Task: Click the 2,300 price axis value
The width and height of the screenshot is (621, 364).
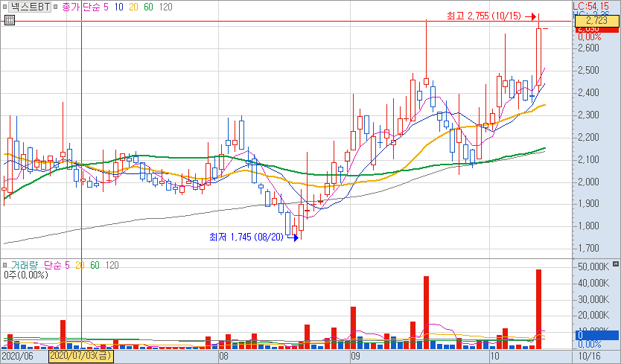Action: coord(588,115)
